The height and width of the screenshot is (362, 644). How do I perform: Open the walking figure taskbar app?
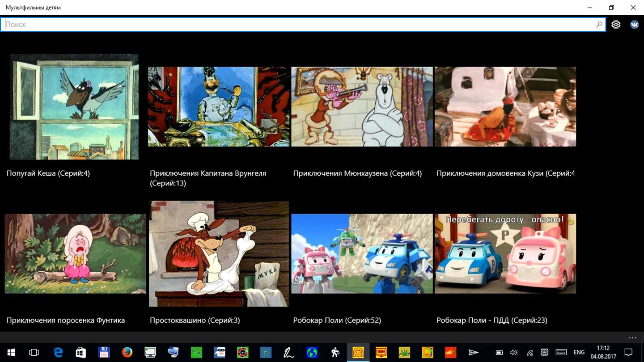pyautogui.click(x=335, y=353)
